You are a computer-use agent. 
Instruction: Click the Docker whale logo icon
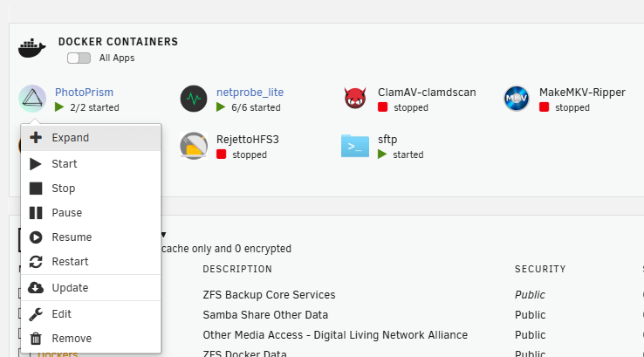pyautogui.click(x=31, y=49)
